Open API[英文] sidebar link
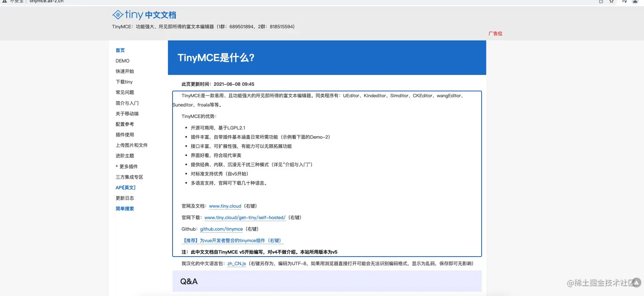Image resolution: width=644 pixels, height=296 pixels. (x=125, y=188)
